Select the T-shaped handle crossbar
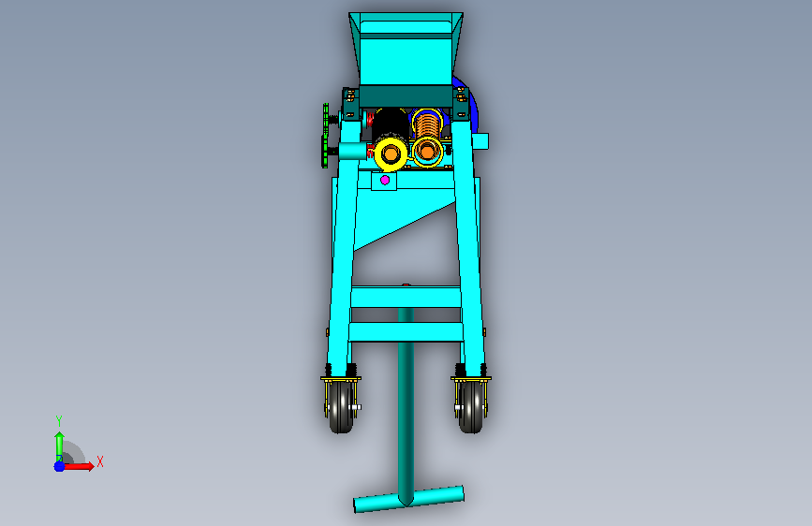The width and height of the screenshot is (812, 526). (408, 499)
